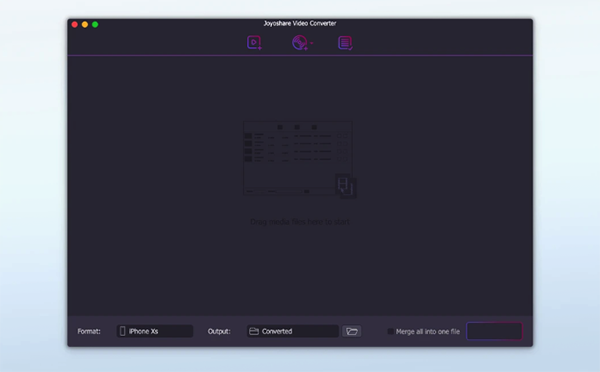
Task: Click the drag media files illustration
Action: [x=300, y=159]
